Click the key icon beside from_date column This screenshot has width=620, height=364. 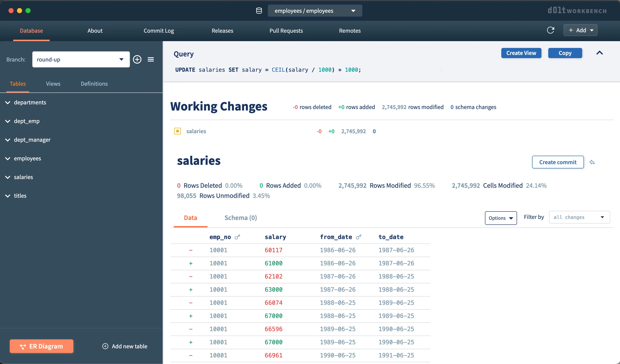[x=358, y=237]
